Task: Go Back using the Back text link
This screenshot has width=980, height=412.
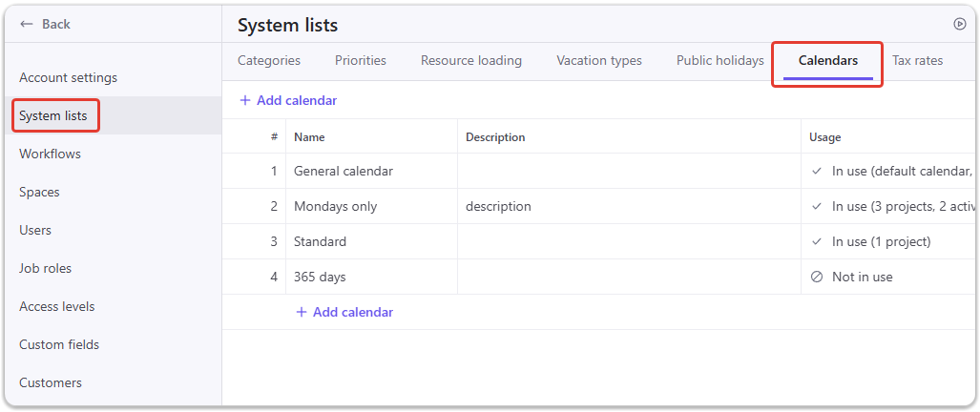Action: [56, 24]
